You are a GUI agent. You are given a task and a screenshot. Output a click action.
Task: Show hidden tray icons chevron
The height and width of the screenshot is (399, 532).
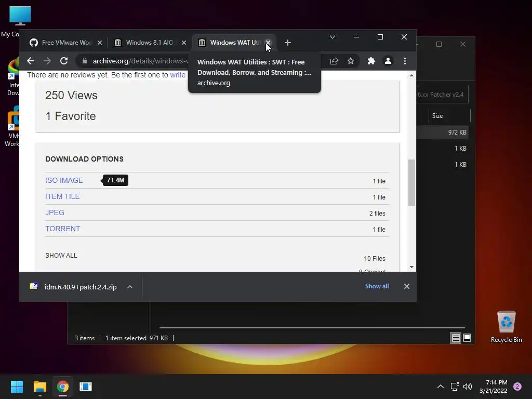tap(441, 387)
